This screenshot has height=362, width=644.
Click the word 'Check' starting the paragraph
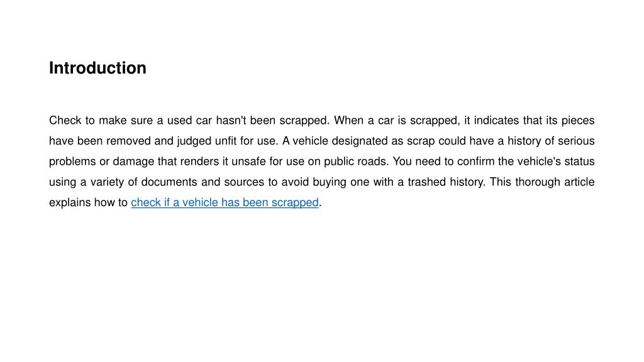pos(65,120)
